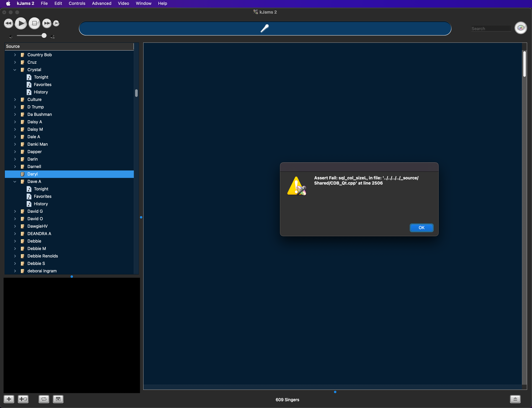This screenshot has height=408, width=532.
Task: Click the add singer button
Action: [x=23, y=399]
